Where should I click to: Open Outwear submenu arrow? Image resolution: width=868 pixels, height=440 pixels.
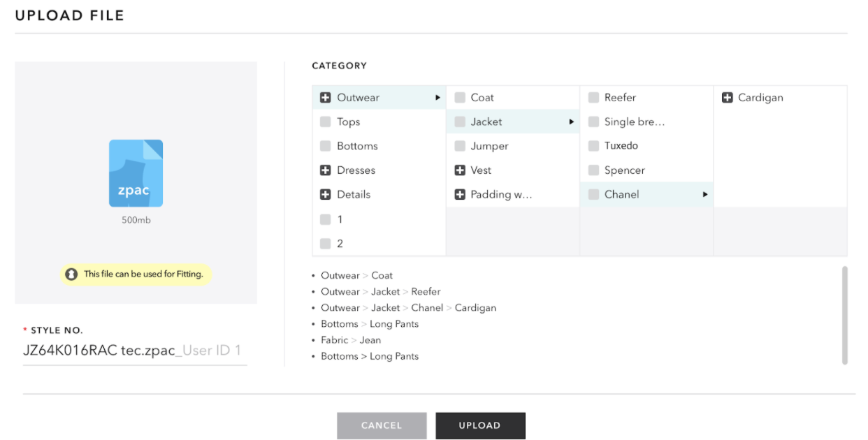437,98
